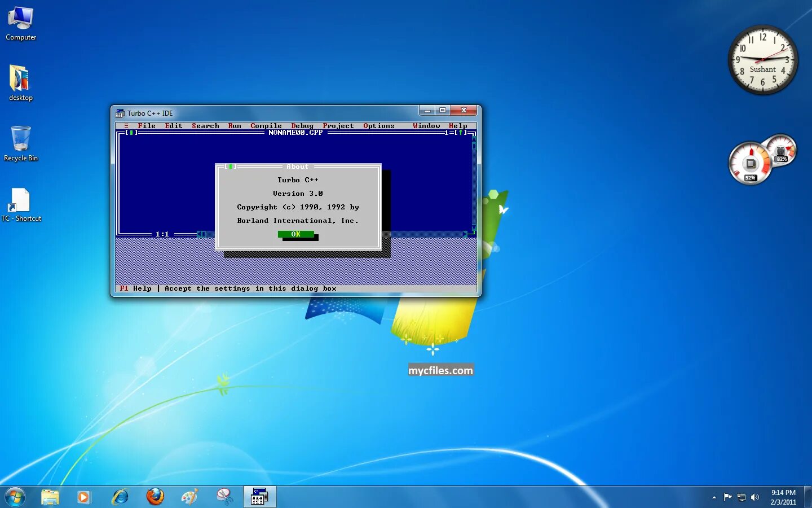This screenshot has width=812, height=508.
Task: Click the NONAME00.CPP window title
Action: click(x=295, y=133)
